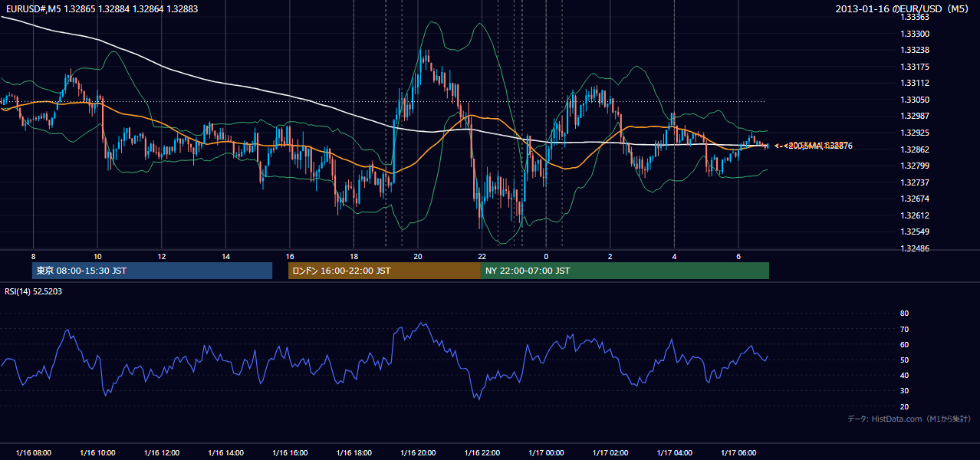The height and width of the screenshot is (460, 980).
Task: Click the RSI 70 level label
Action: click(x=904, y=329)
